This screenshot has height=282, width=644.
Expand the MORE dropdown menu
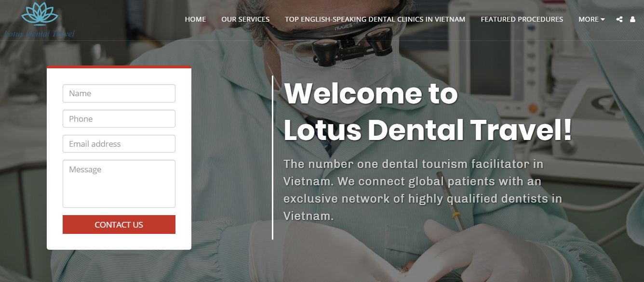(591, 19)
